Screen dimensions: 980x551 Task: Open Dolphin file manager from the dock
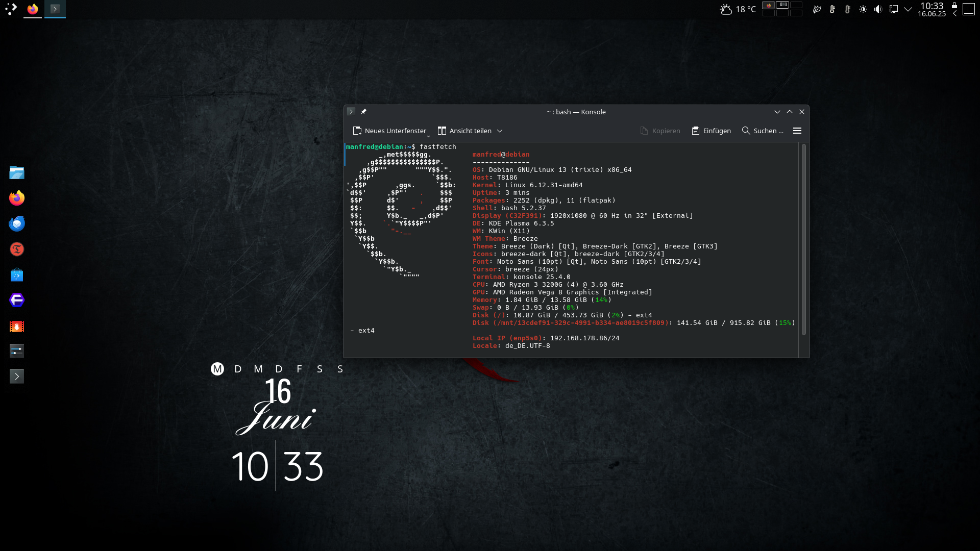(x=17, y=172)
